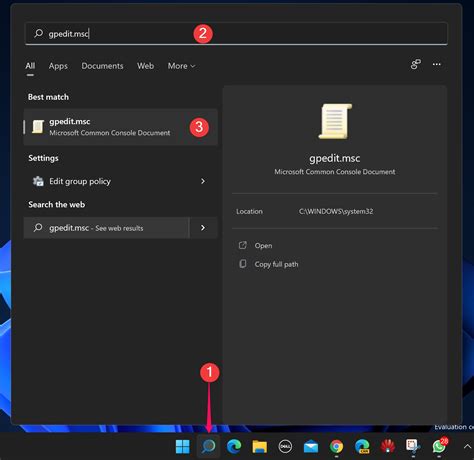Screen dimensions: 474x460
Task: Click the magnifier icon in search box
Action: tap(38, 33)
